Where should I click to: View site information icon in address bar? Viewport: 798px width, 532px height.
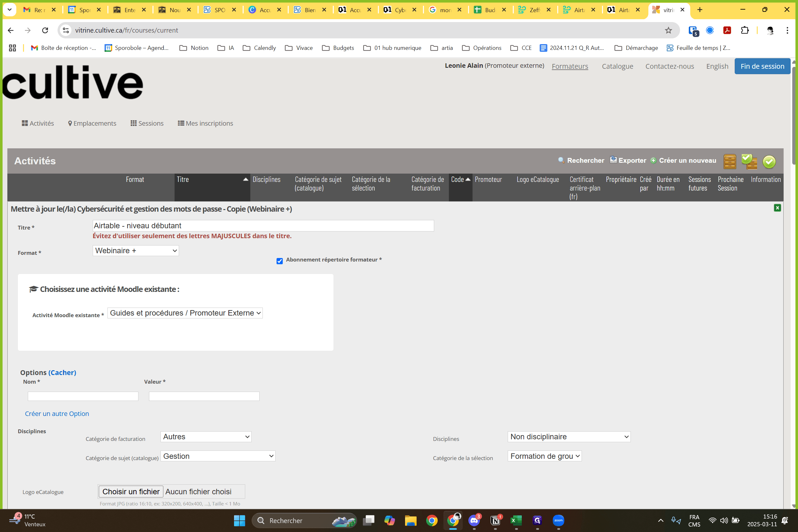click(66, 30)
